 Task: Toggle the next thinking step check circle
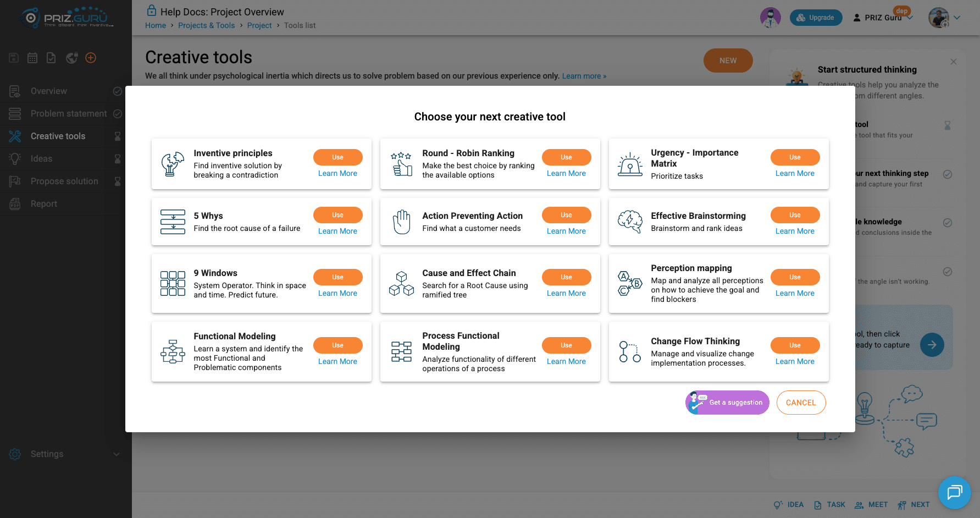[x=948, y=174]
